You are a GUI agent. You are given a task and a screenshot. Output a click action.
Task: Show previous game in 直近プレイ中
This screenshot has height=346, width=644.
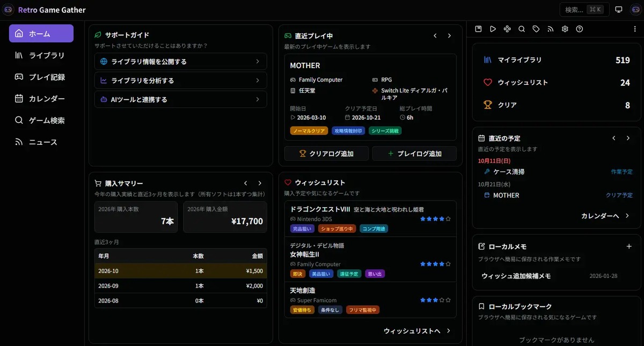coord(435,36)
